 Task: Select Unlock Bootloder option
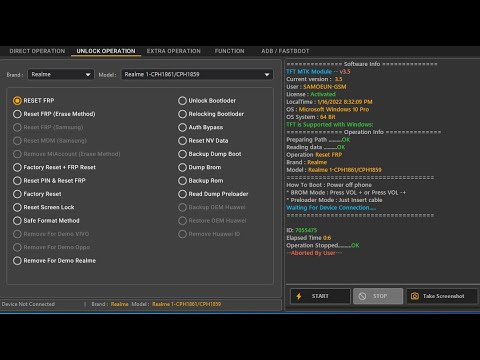pos(207,101)
